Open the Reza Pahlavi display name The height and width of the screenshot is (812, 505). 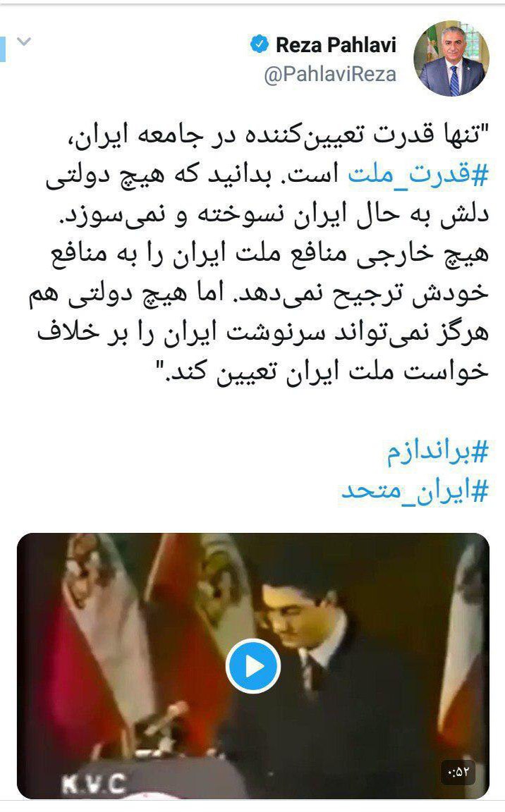pyautogui.click(x=336, y=45)
